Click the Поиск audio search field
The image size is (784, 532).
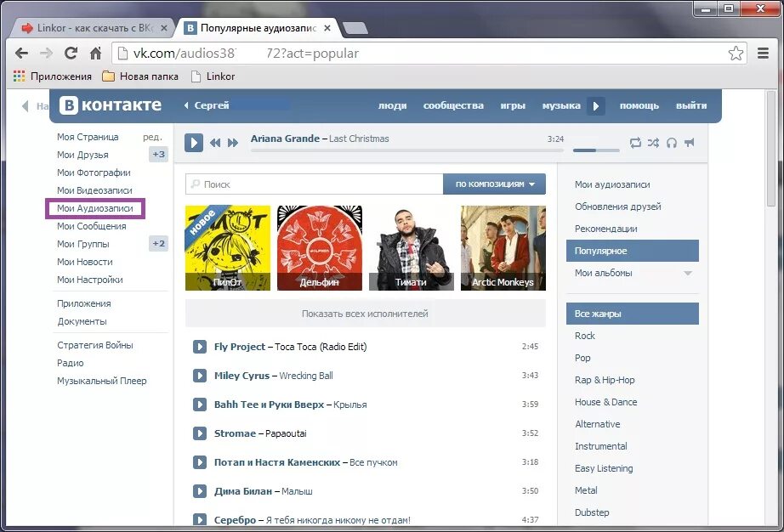[x=314, y=184]
